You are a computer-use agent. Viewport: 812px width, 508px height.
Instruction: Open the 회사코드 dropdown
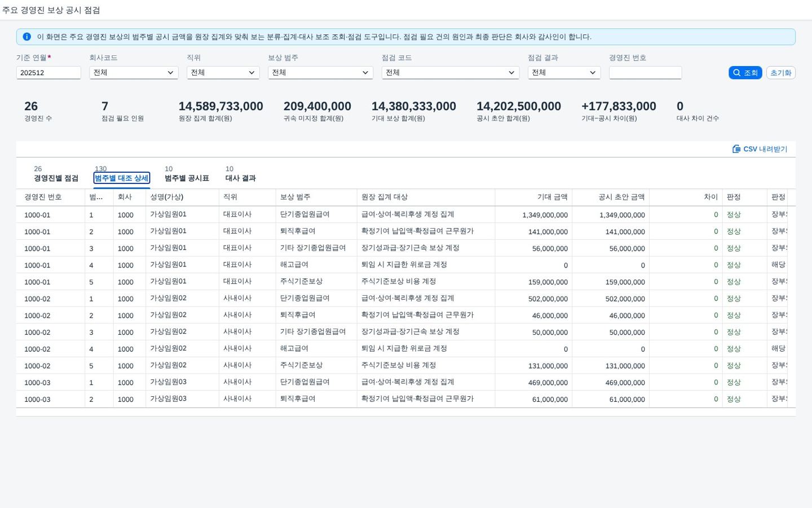(x=134, y=73)
